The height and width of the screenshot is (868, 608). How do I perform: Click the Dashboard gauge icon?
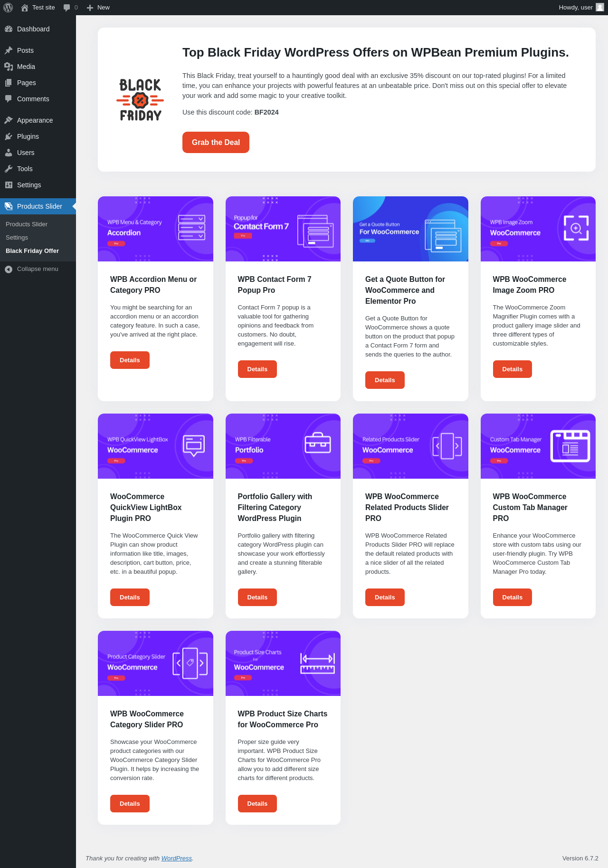pos(9,29)
